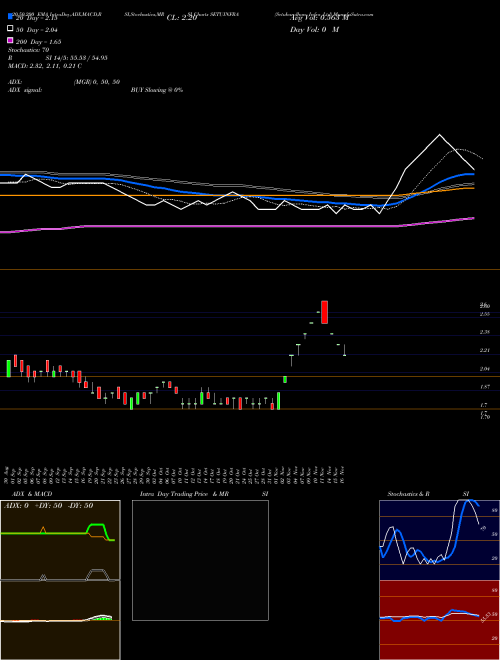Click the 'ADX signal:' label
This screenshot has height=660, width=500.
(25, 90)
